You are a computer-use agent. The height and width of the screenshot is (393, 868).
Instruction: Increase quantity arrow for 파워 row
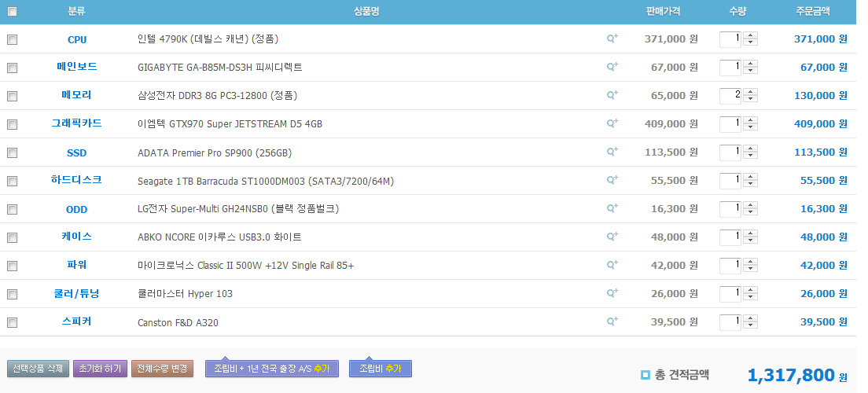(751, 261)
